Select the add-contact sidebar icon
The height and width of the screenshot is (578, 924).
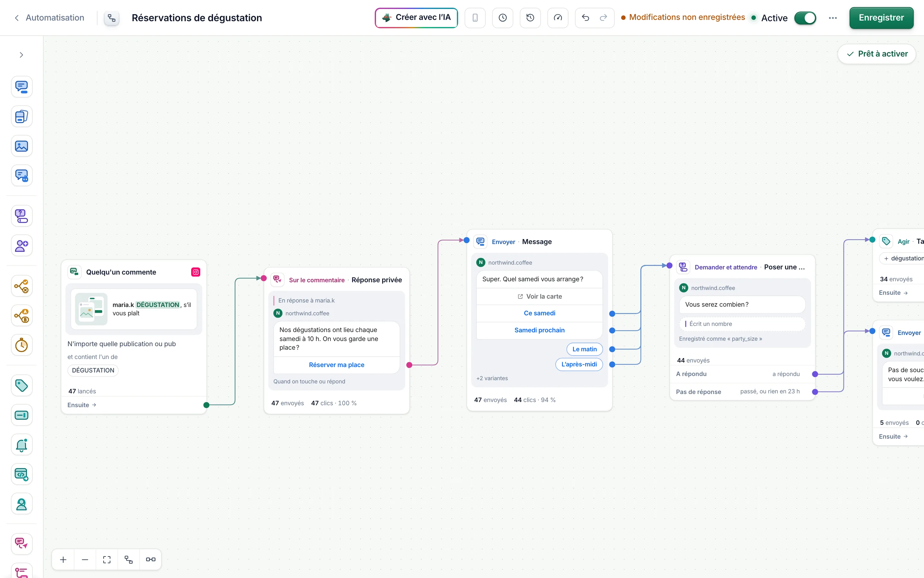[21, 245]
